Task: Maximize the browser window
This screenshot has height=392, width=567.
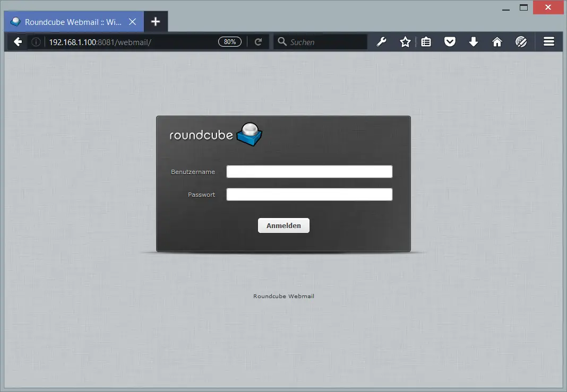Action: [x=523, y=7]
